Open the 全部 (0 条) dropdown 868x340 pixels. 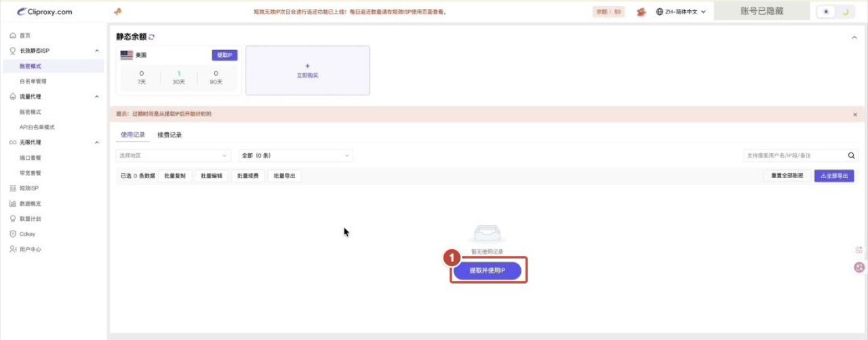296,156
